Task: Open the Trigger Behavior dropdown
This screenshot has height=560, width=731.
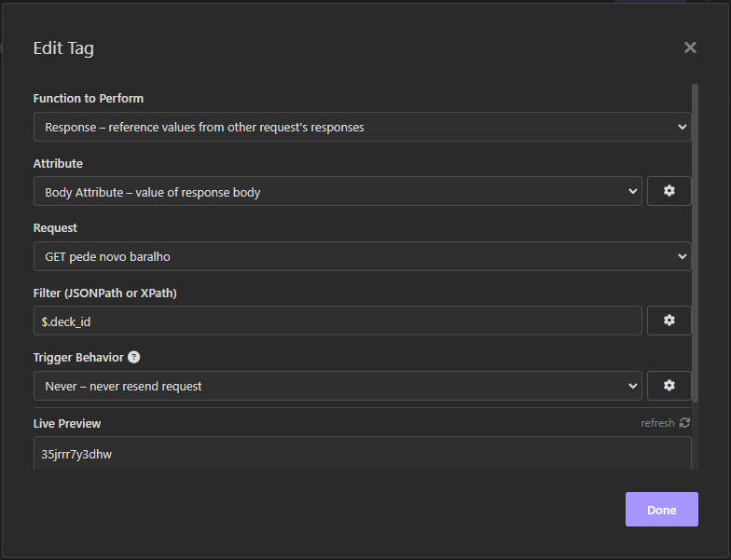Action: coord(338,386)
